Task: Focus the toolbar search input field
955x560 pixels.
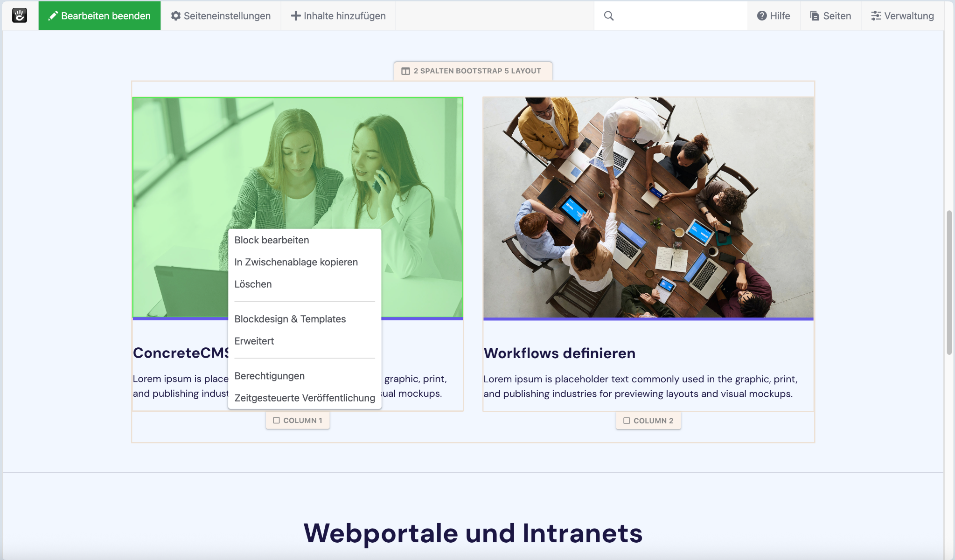Action: (x=670, y=15)
